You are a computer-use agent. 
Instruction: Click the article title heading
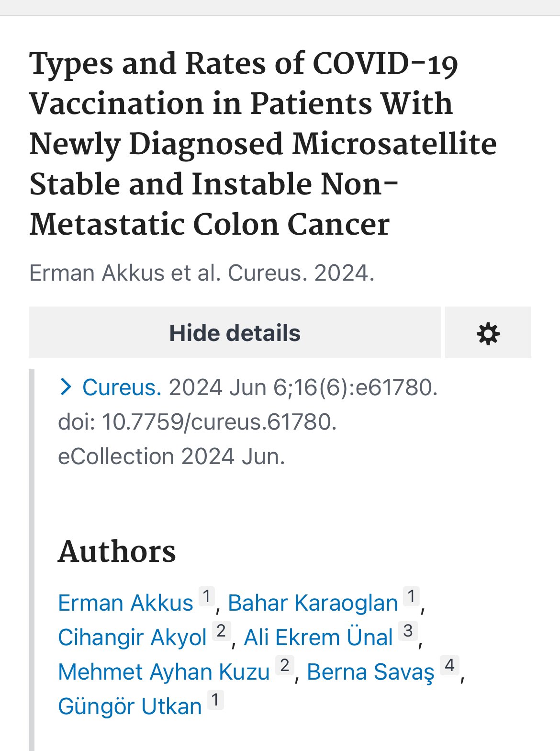pyautogui.click(x=263, y=144)
